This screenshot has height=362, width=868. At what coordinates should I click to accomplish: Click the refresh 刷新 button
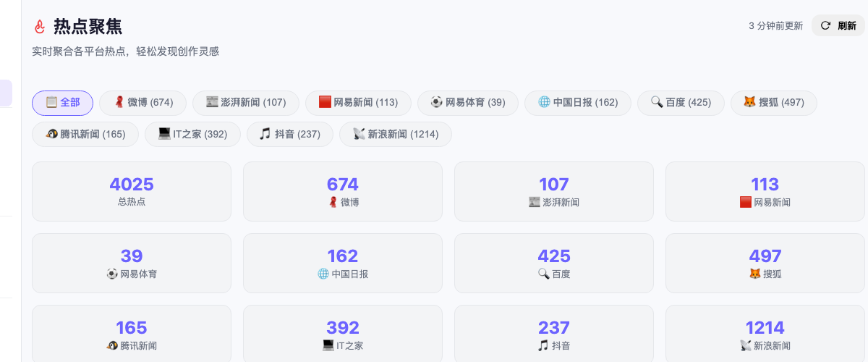click(x=838, y=25)
